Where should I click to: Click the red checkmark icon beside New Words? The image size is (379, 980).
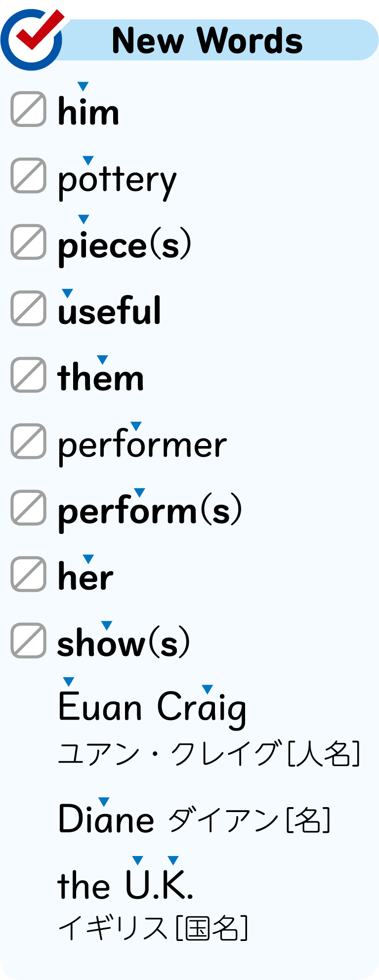(34, 36)
